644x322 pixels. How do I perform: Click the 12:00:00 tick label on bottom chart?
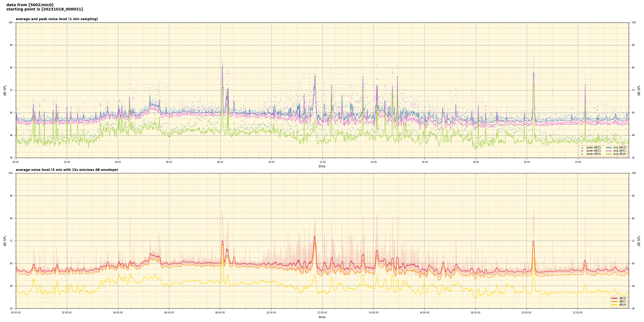click(x=322, y=313)
